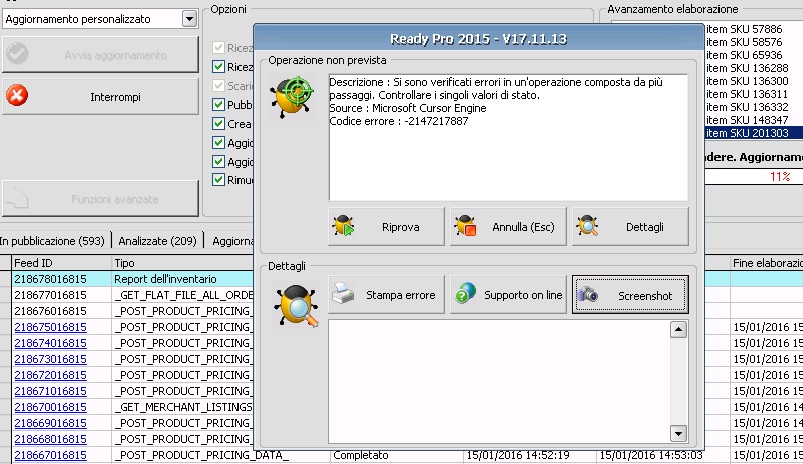Click the Riprova button

(386, 226)
